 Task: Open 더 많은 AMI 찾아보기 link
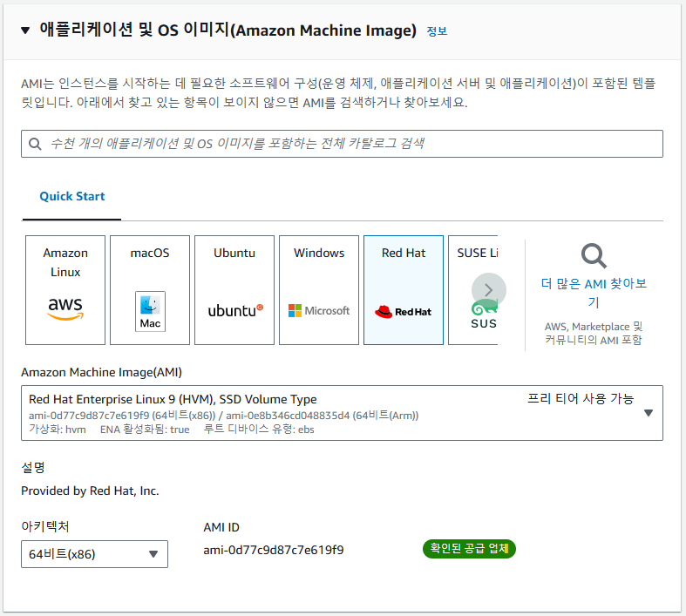pyautogui.click(x=594, y=293)
